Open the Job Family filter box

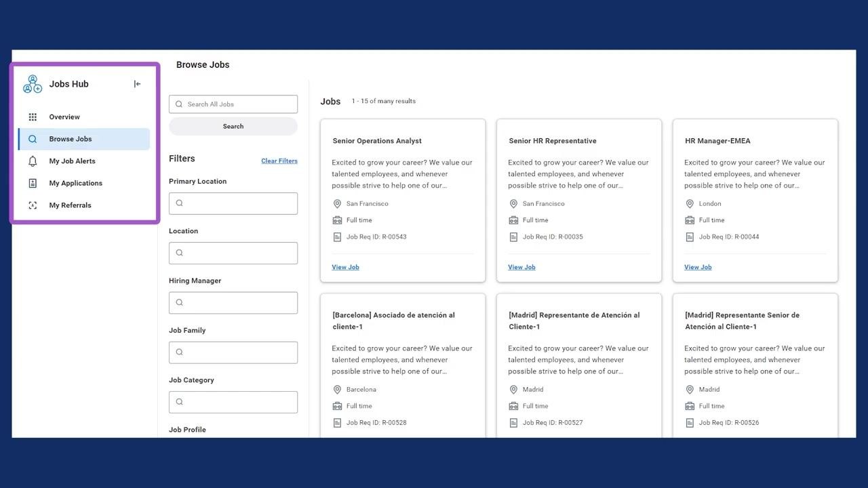pyautogui.click(x=233, y=352)
